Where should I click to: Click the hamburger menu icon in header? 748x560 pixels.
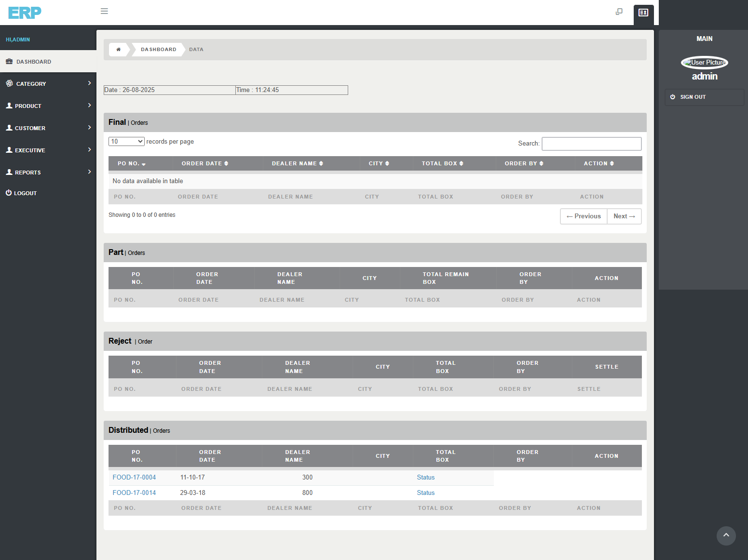click(104, 11)
